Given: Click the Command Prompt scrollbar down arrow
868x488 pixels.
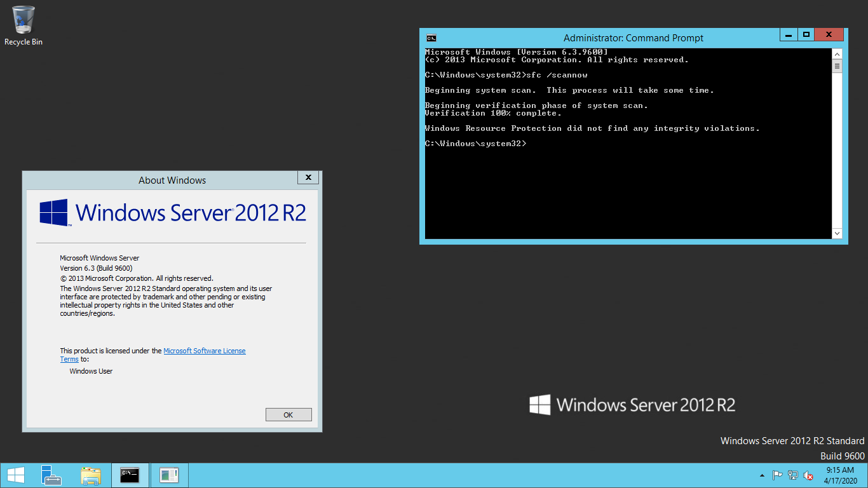Looking at the screenshot, I should (x=837, y=234).
